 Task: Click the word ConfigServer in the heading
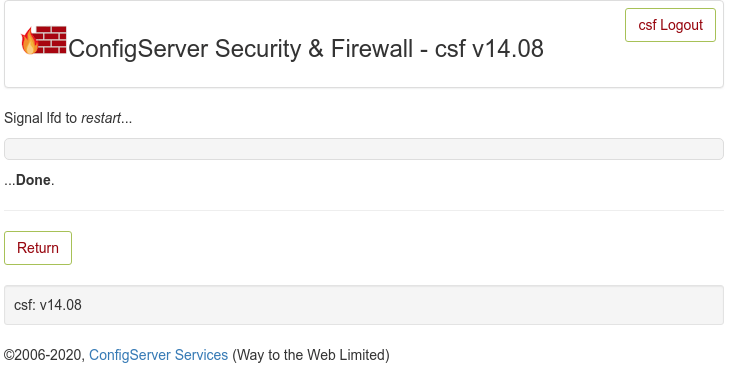[x=138, y=48]
